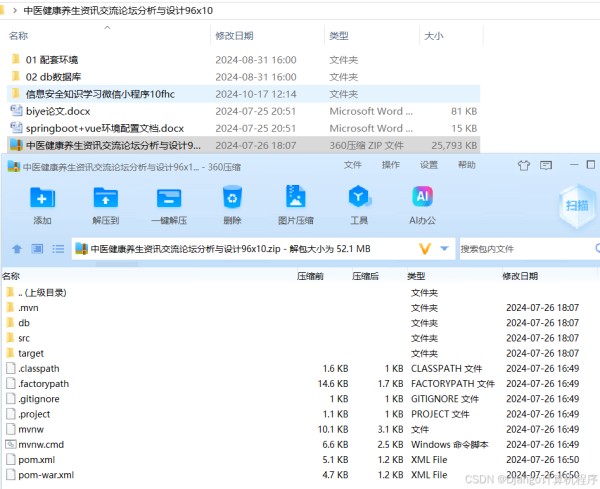The height and width of the screenshot is (489, 600).
Task: Sort by 名称 column in Explorer
Action: pyautogui.click(x=18, y=36)
